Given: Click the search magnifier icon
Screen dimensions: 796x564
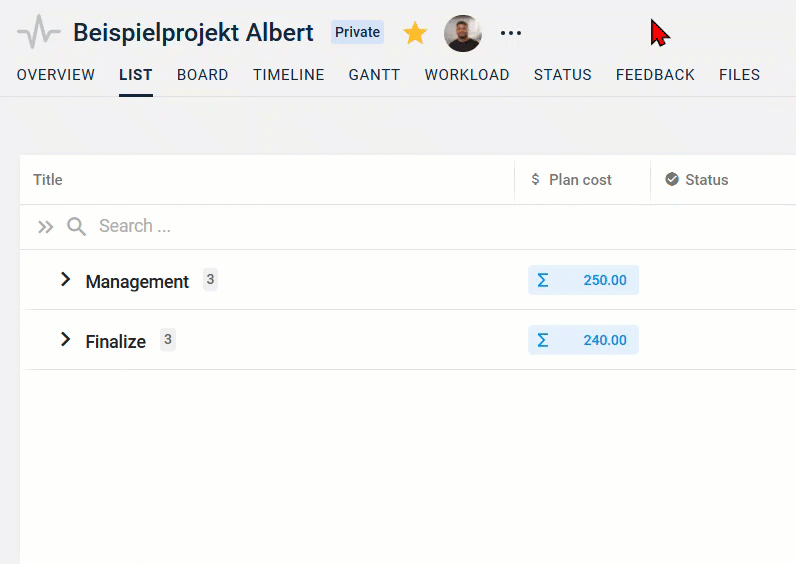Looking at the screenshot, I should click(x=76, y=226).
